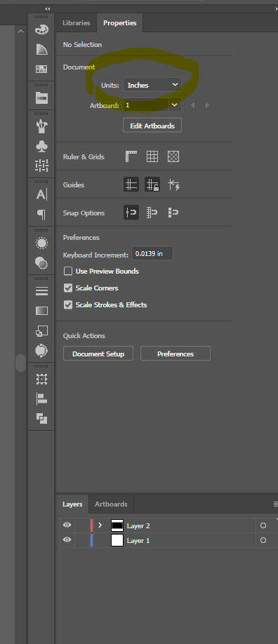Open the folder-shaped panel icon in dock
This screenshot has width=278, height=644.
[41, 98]
